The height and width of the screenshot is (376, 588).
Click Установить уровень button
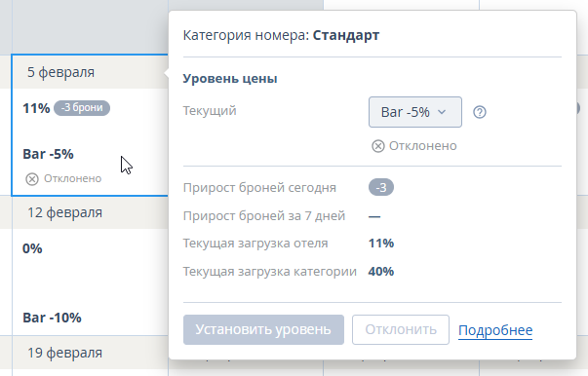tap(263, 329)
